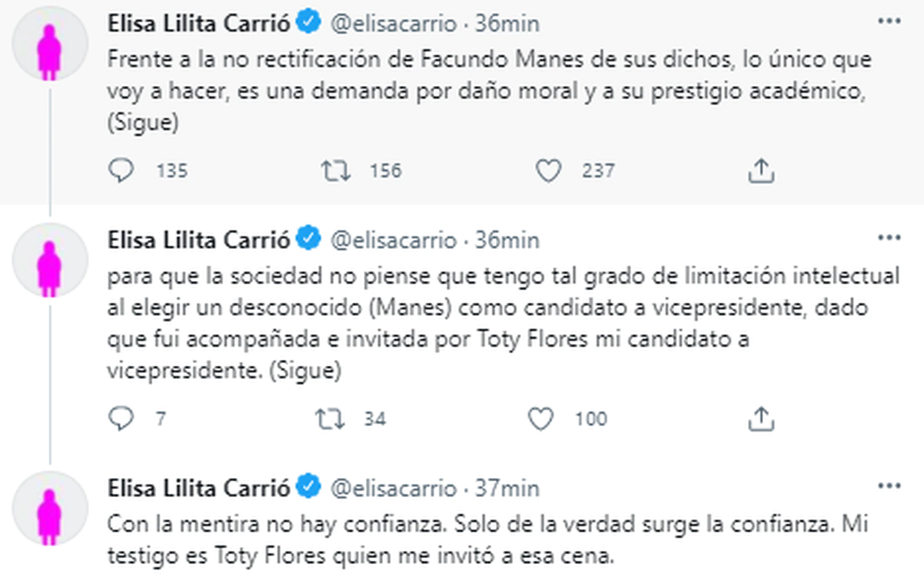Open the 36min timestamp on first tweet
The image size is (924, 587).
(507, 24)
